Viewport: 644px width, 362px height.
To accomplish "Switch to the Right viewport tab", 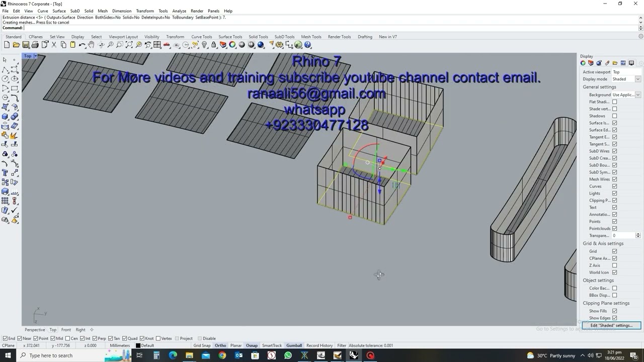I will pos(80,330).
